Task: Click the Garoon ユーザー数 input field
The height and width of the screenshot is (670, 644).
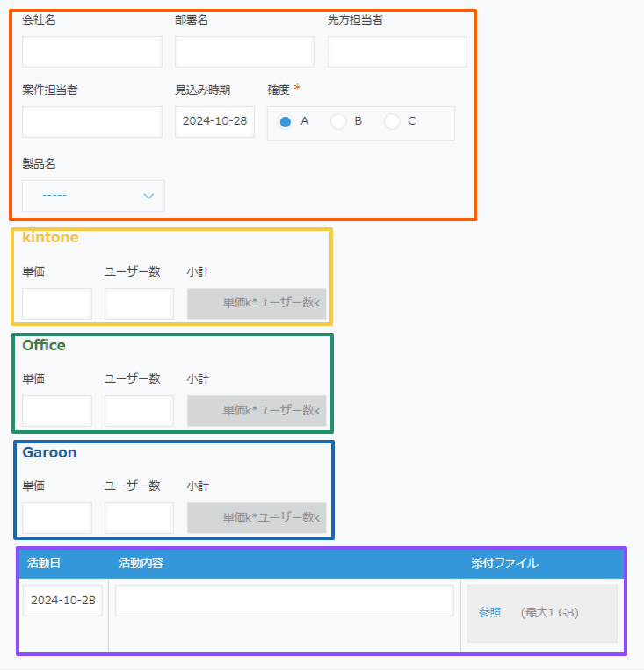Action: tap(139, 518)
